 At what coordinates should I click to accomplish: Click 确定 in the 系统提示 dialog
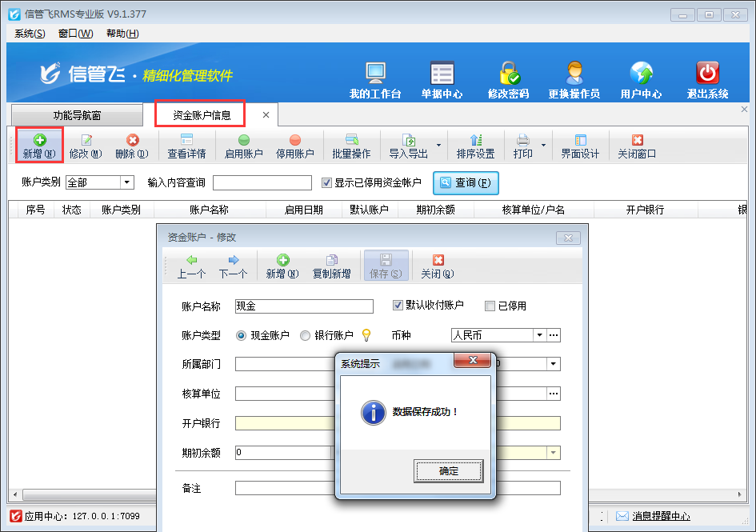(449, 471)
